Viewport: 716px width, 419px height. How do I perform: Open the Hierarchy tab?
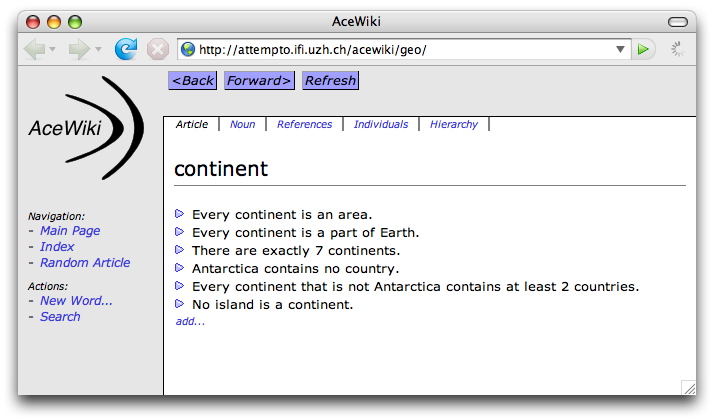click(454, 125)
